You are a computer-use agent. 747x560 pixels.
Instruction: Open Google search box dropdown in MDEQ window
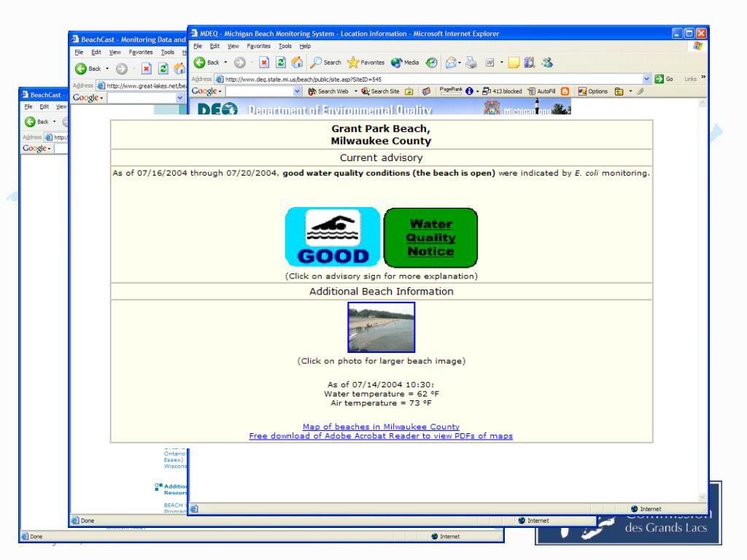click(x=298, y=91)
